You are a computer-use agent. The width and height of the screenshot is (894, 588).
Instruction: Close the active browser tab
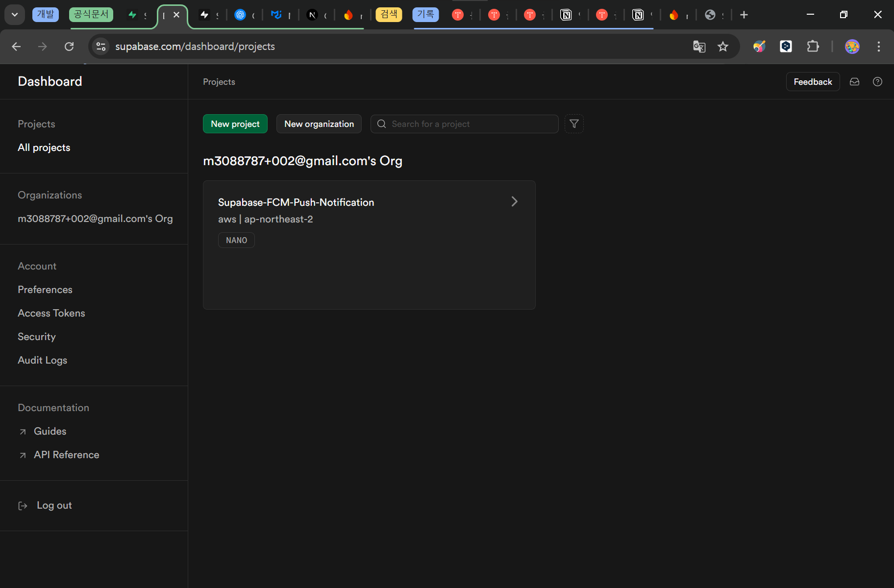(x=176, y=15)
